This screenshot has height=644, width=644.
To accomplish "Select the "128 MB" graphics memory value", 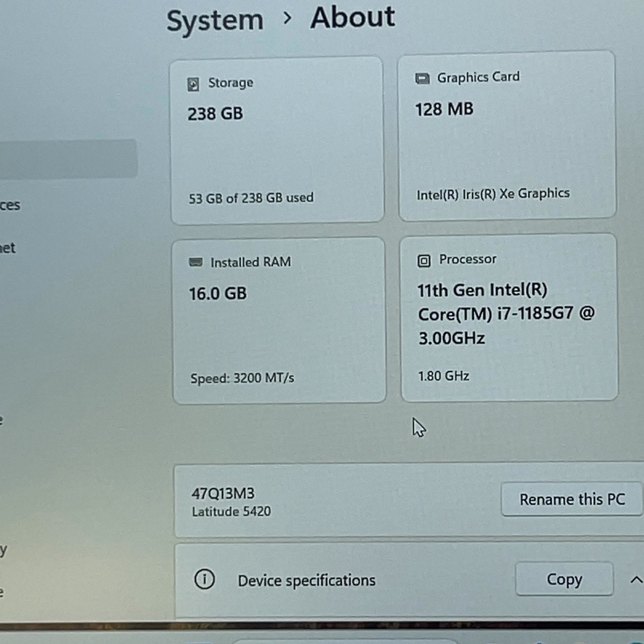I will tap(444, 110).
